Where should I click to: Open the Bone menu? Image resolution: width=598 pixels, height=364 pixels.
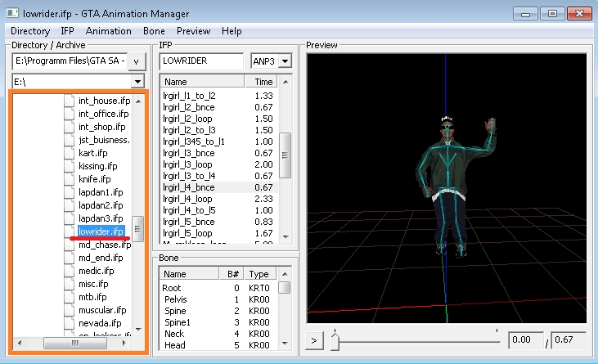coord(154,31)
